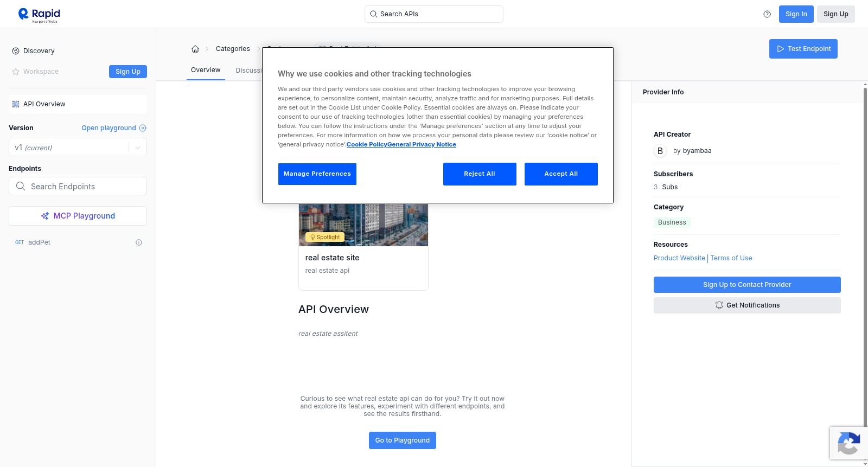This screenshot has height=467, width=868.
Task: Select the GET addPet endpoint
Action: (78, 242)
